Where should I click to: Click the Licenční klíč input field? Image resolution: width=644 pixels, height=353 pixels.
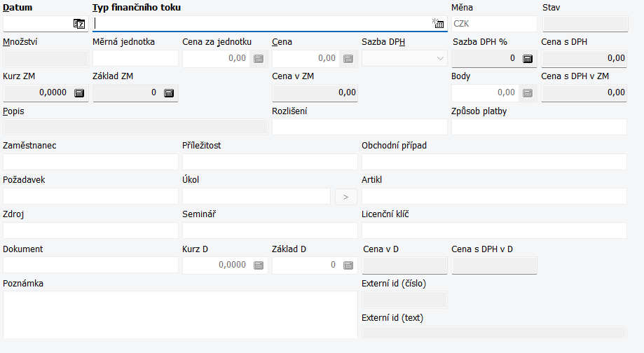(495, 230)
